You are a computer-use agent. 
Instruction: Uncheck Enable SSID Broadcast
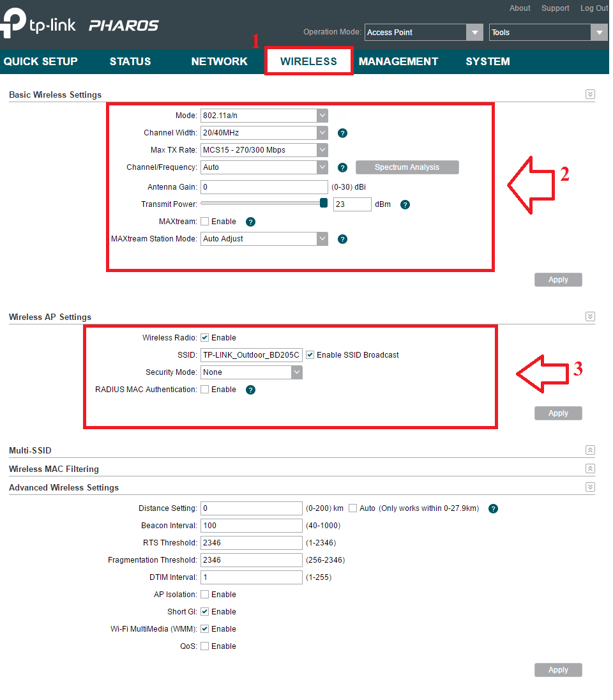310,355
